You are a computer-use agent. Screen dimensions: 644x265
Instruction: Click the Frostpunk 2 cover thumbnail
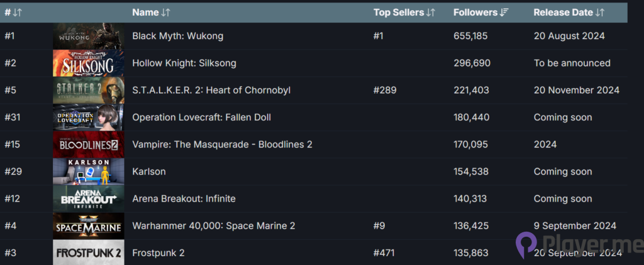coord(88,252)
